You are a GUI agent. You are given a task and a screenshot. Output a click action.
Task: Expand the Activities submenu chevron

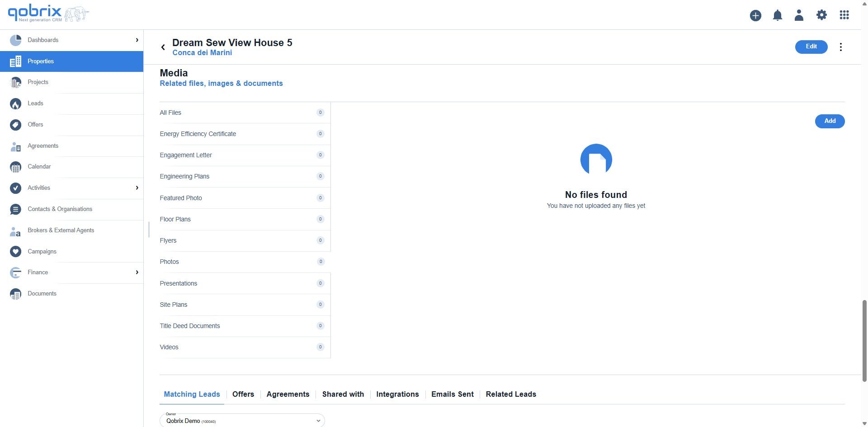point(137,188)
